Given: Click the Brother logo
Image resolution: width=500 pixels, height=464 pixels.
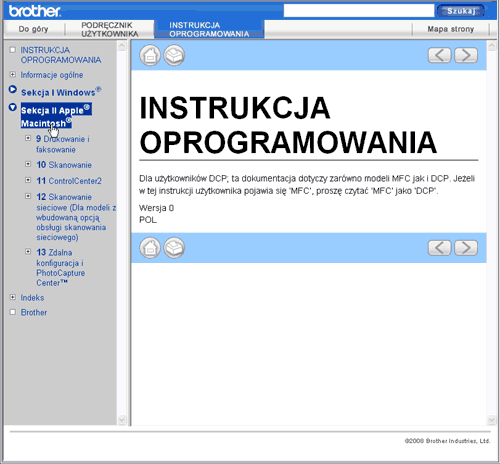Looking at the screenshot, I should pos(35,11).
